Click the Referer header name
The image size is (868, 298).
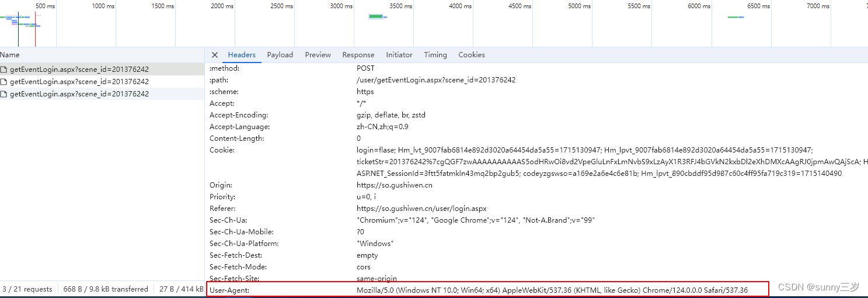click(x=222, y=209)
